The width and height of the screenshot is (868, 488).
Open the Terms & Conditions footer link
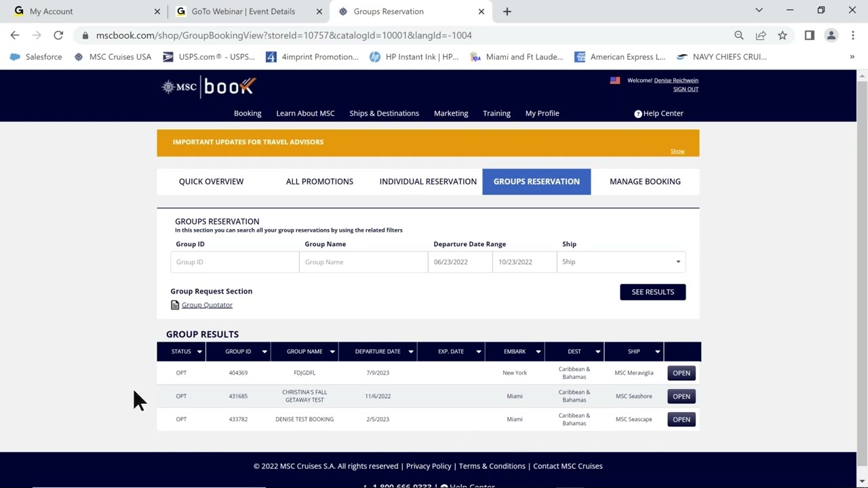[492, 466]
